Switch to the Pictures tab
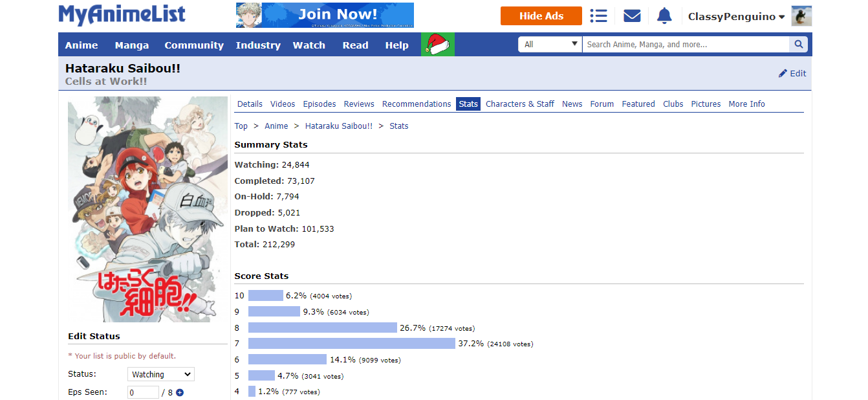This screenshot has width=868, height=400. click(706, 104)
